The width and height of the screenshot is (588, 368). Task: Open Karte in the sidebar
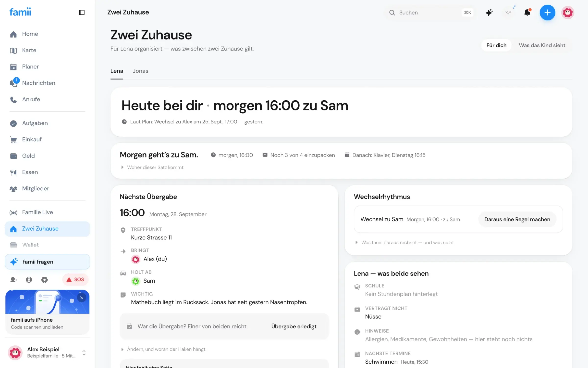(x=47, y=50)
